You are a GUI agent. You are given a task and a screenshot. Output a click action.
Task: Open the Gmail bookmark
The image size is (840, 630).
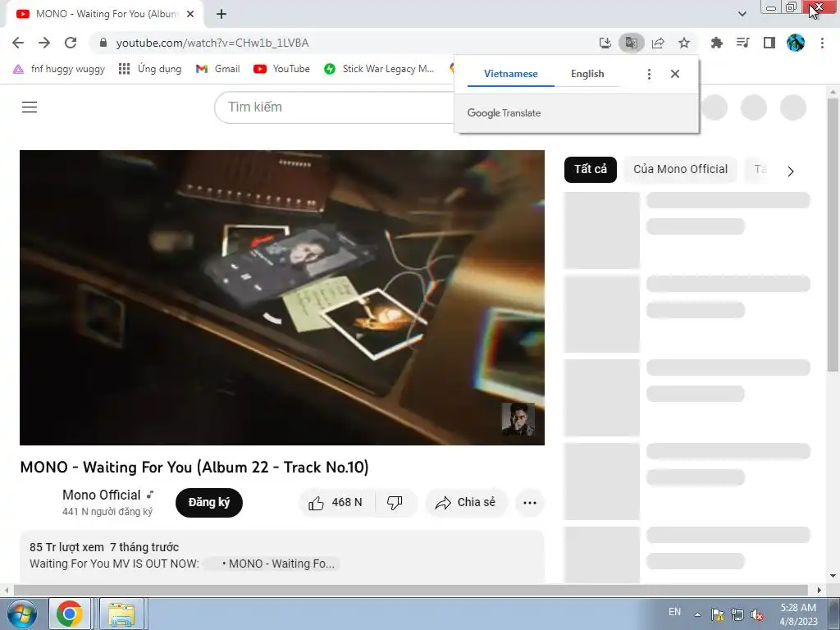click(x=217, y=69)
